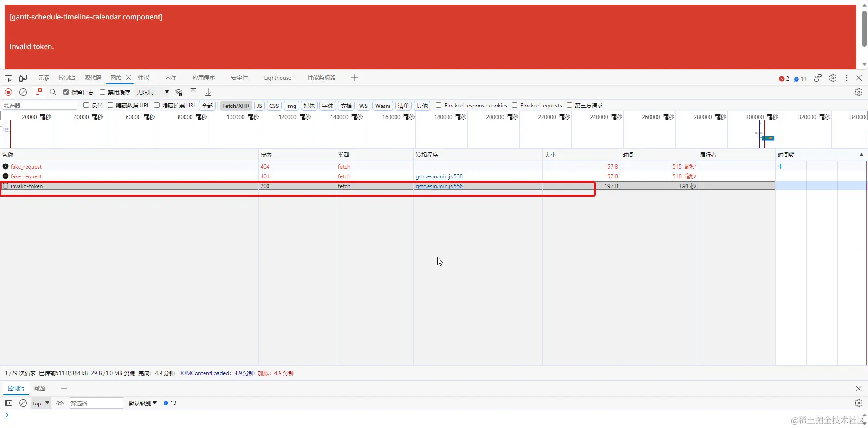Check the Blocked requests option
The width and height of the screenshot is (868, 428).
(515, 105)
